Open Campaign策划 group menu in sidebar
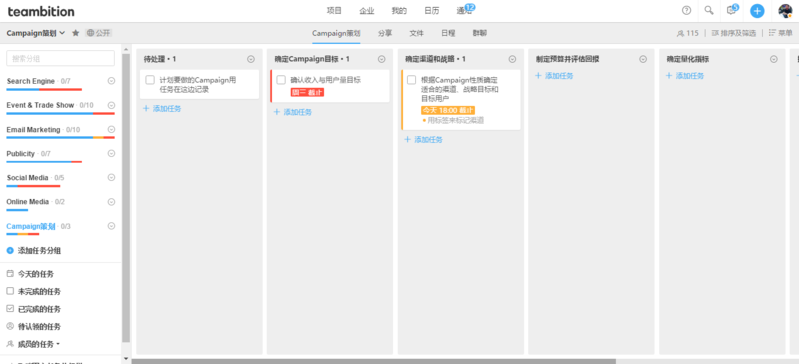The height and width of the screenshot is (364, 799). (111, 226)
